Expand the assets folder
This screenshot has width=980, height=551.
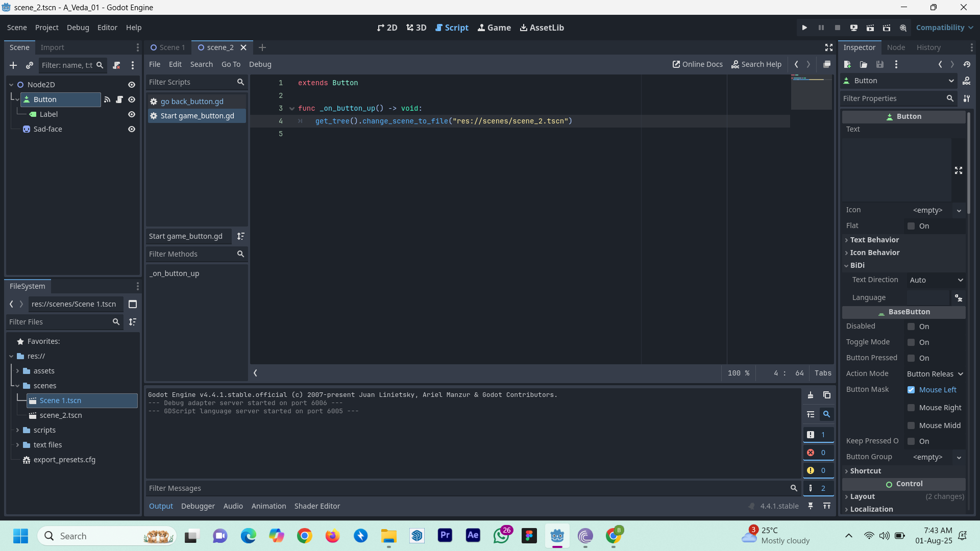pyautogui.click(x=17, y=371)
